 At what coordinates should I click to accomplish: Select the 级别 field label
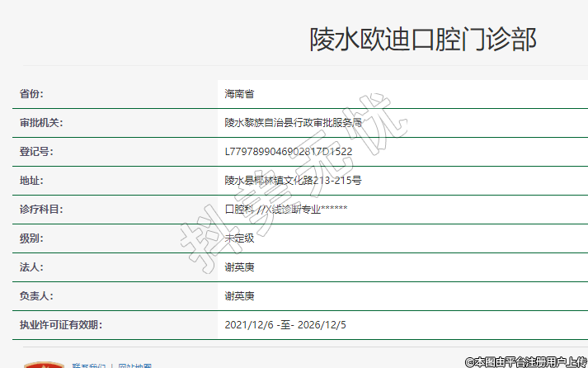(x=31, y=238)
